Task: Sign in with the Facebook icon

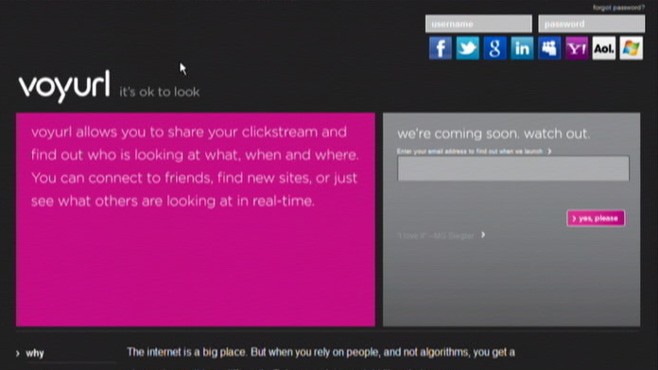Action: (x=440, y=48)
